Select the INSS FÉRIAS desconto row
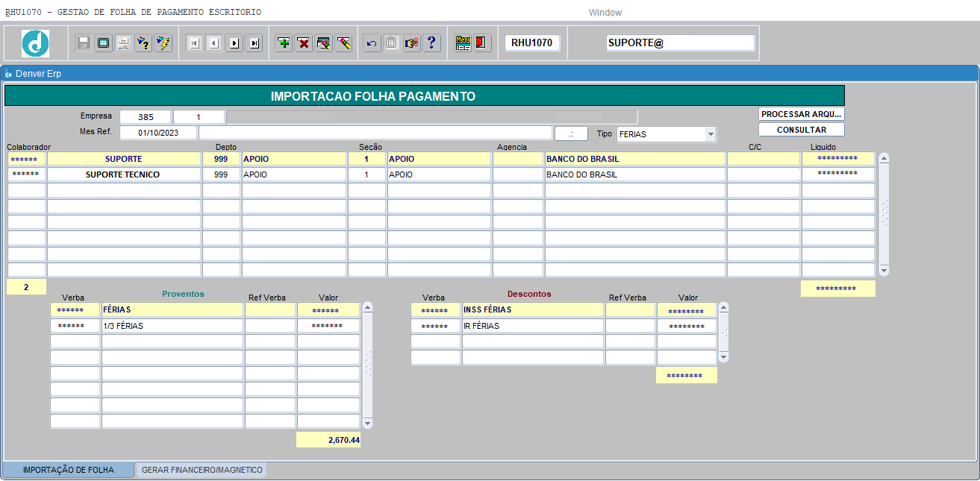 coord(532,309)
